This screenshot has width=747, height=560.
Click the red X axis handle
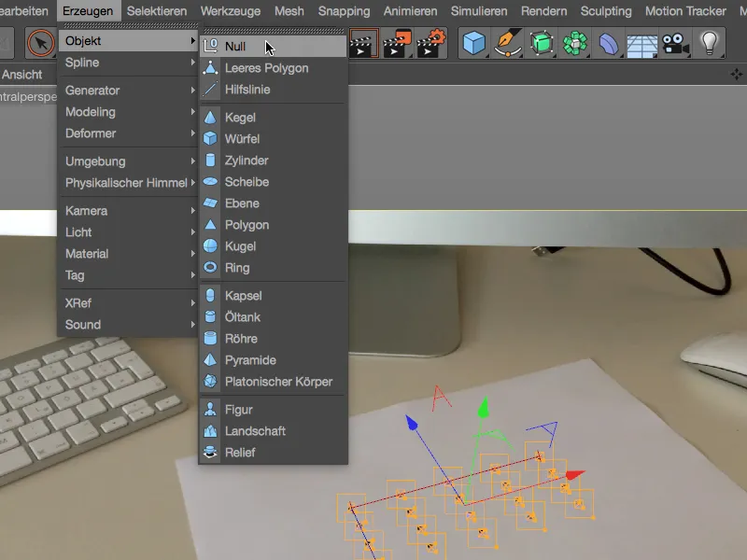[x=575, y=474]
